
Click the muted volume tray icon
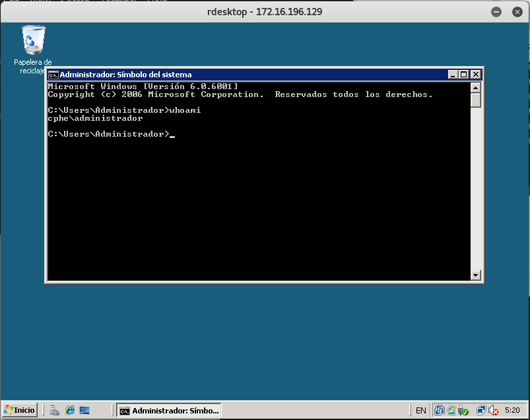pyautogui.click(x=494, y=410)
